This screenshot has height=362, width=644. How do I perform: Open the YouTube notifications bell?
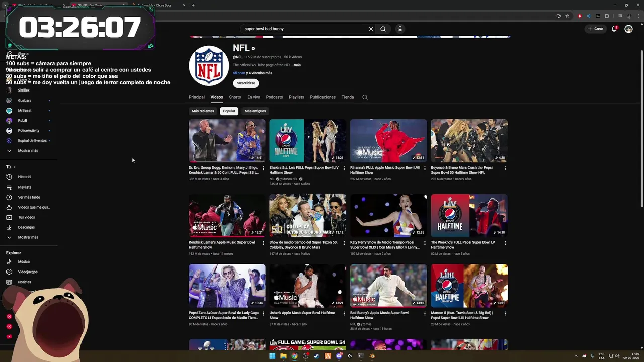(x=614, y=29)
